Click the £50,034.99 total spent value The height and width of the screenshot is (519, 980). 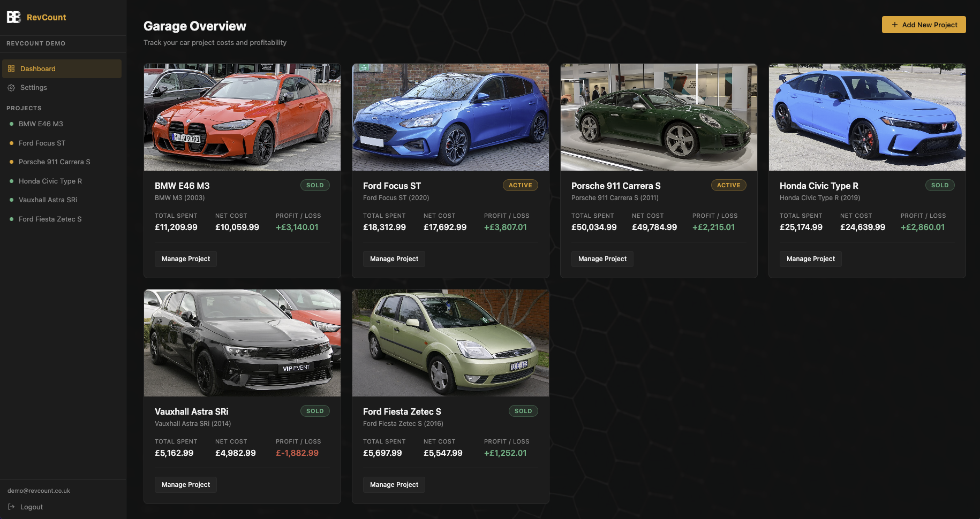pyautogui.click(x=594, y=227)
